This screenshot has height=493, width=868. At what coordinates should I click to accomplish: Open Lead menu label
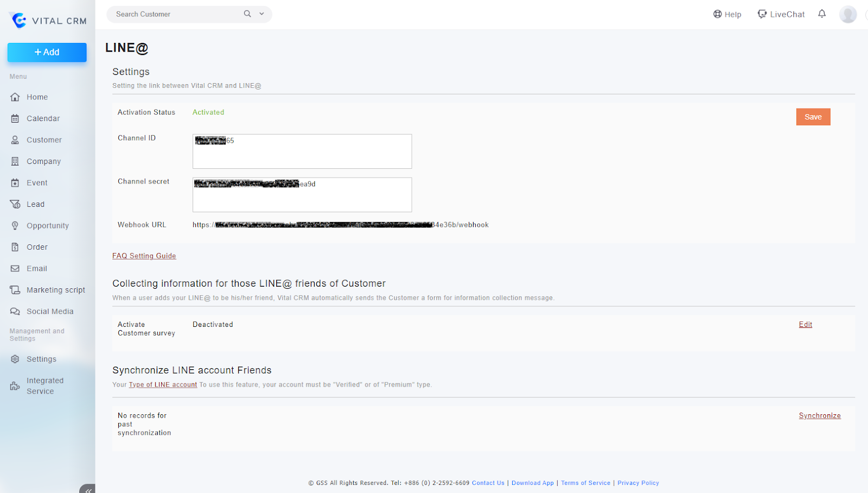point(36,204)
